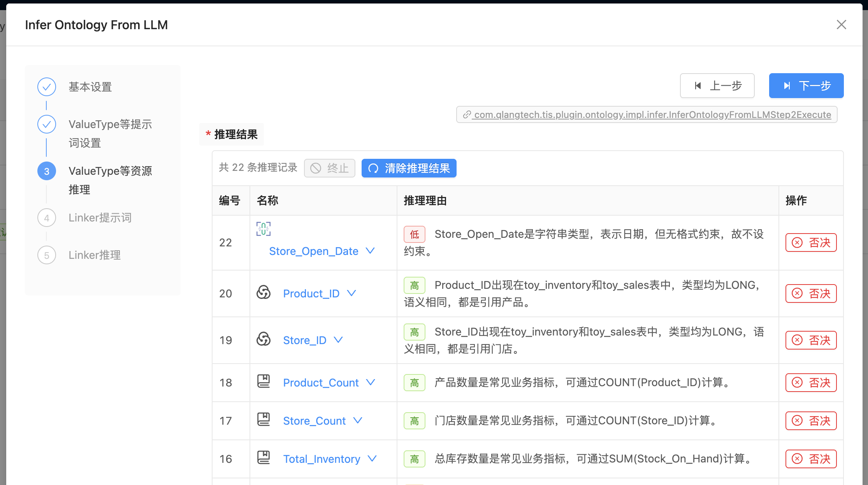
Task: Select the ValueType等提示词设置 step
Action: pos(110,134)
